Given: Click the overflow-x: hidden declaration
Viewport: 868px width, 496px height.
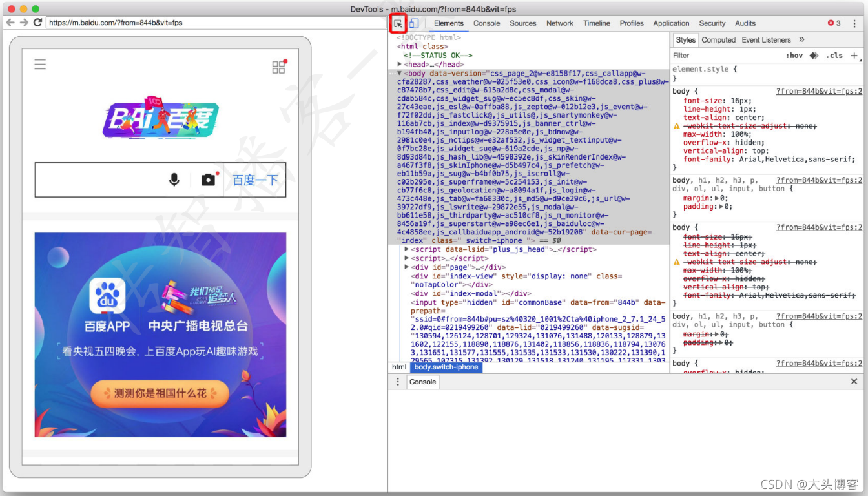Looking at the screenshot, I should point(723,143).
